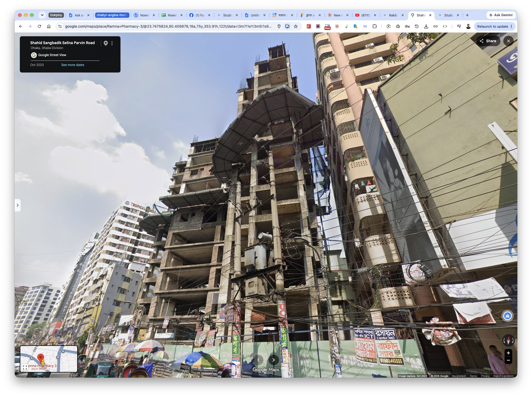Click the browser forward arrow
The image size is (532, 397).
point(30,26)
